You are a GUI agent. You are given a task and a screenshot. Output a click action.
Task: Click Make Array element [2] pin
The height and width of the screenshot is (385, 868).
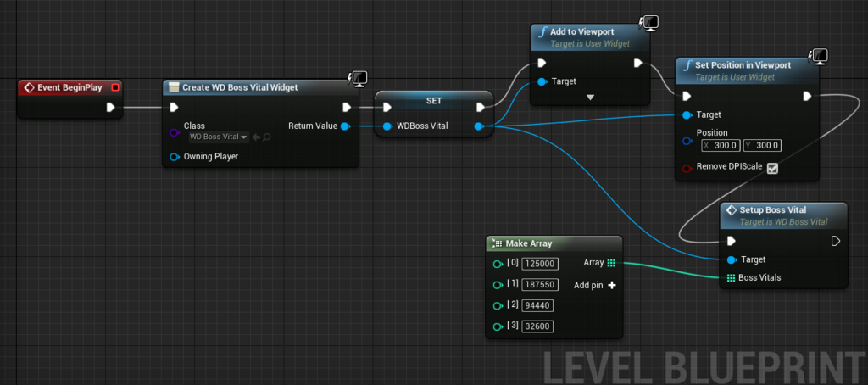(497, 305)
